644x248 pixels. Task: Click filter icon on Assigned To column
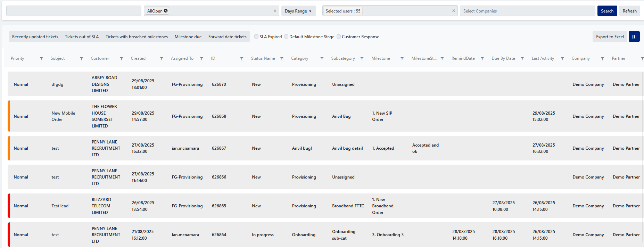(201, 59)
